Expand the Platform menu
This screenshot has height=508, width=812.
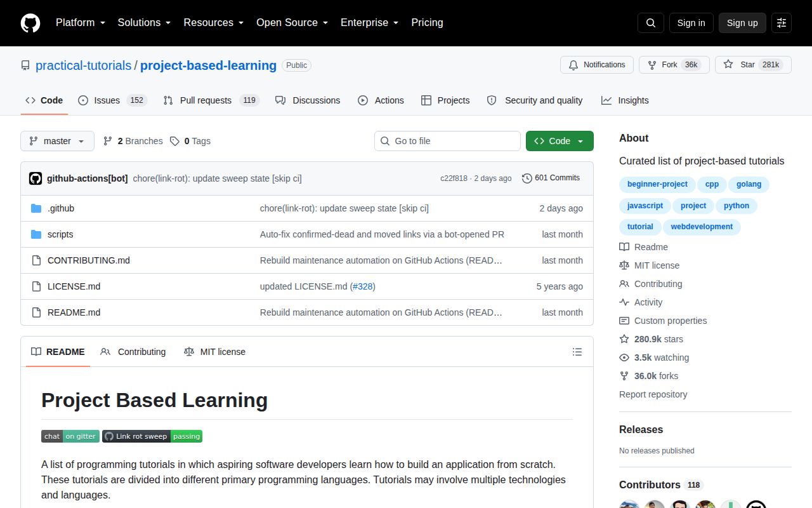coord(80,23)
